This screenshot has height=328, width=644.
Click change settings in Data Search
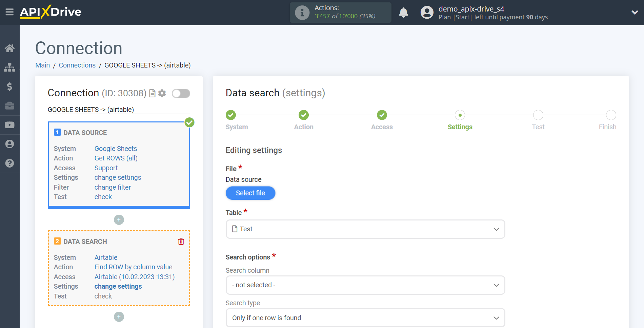(x=118, y=286)
